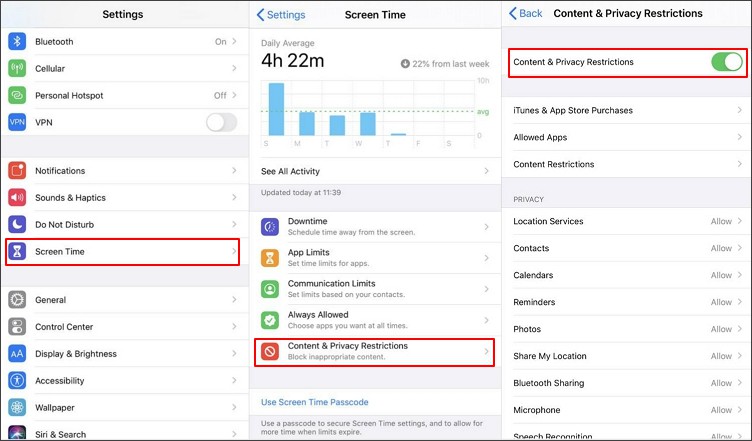Open the Cellular settings icon

(x=17, y=69)
